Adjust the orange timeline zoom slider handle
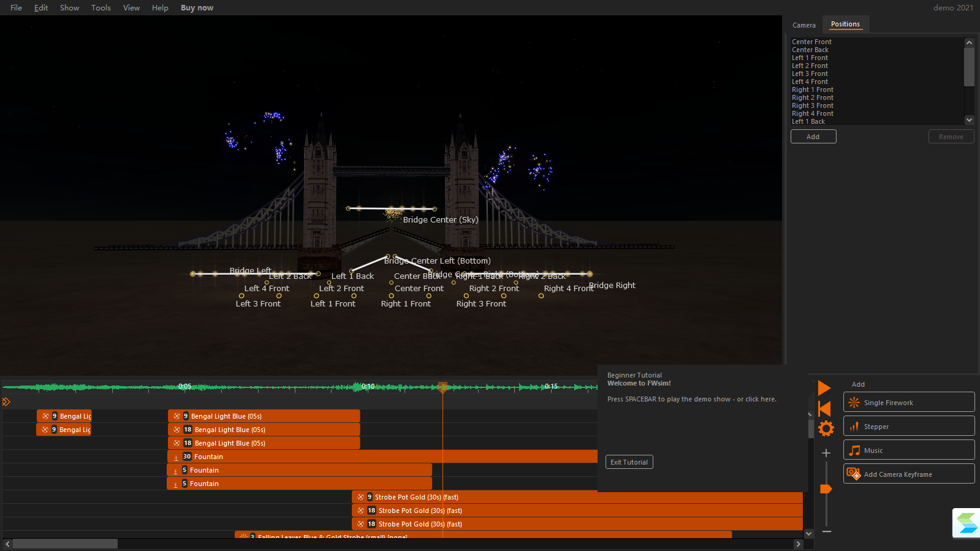The image size is (980, 551). 826,489
